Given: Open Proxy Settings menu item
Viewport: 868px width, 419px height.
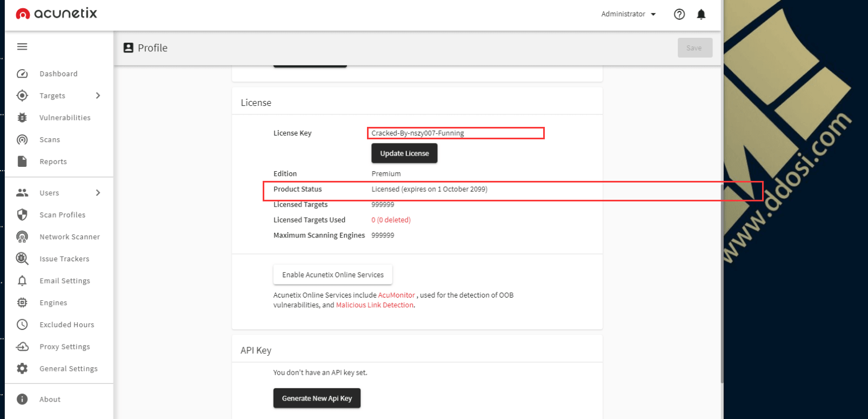Looking at the screenshot, I should tap(65, 347).
